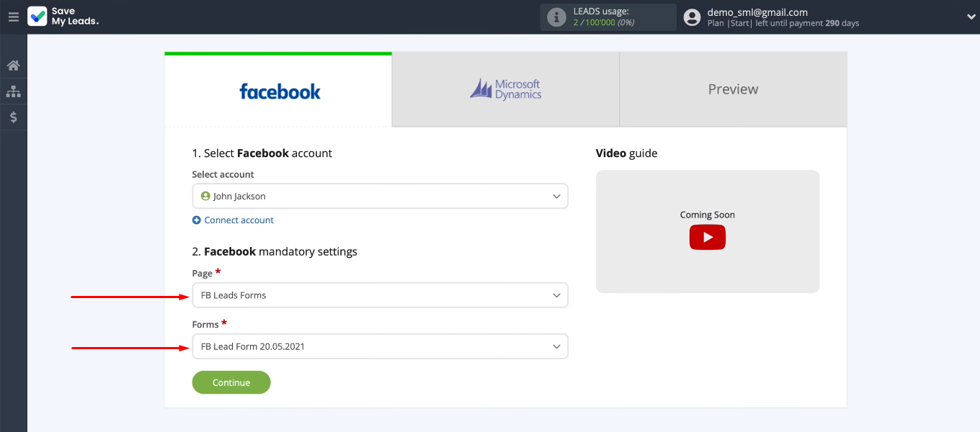Switch to the Preview tab
The width and height of the screenshot is (980, 432).
733,90
